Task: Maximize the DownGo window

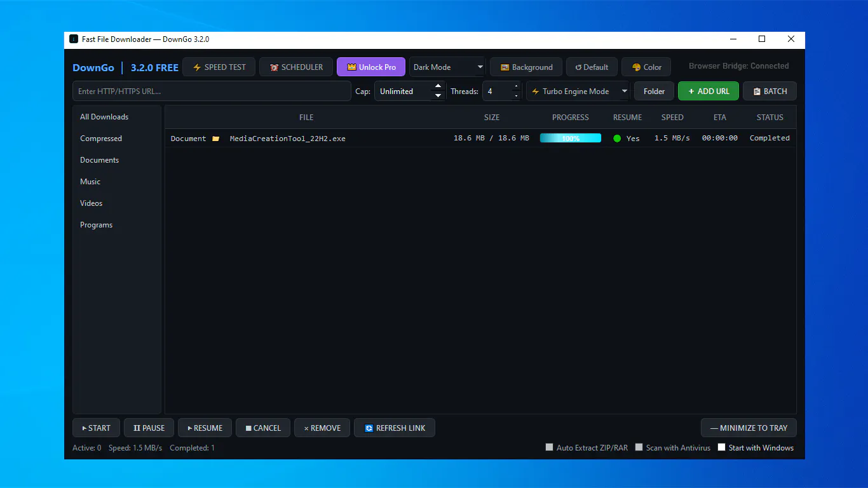Action: [x=762, y=39]
